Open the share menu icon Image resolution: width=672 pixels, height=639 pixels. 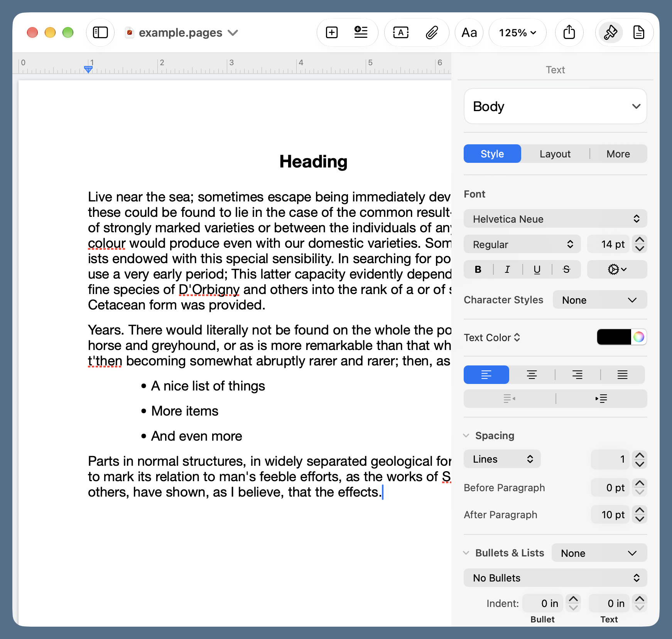click(x=569, y=32)
